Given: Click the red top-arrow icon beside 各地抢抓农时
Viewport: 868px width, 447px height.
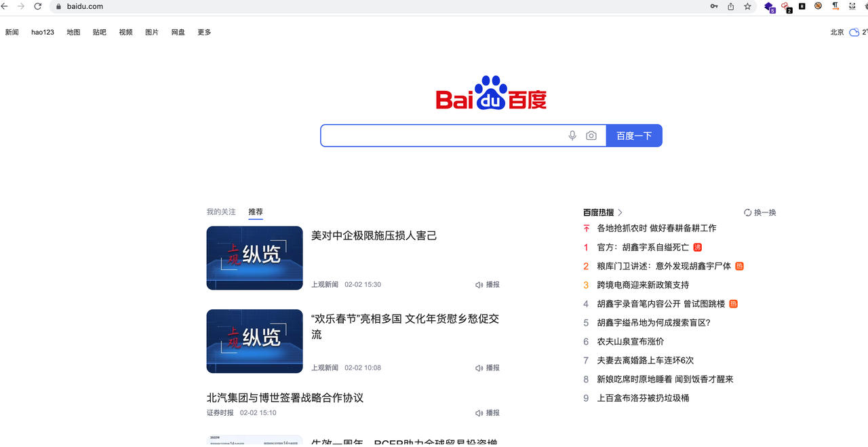Looking at the screenshot, I should click(x=587, y=229).
